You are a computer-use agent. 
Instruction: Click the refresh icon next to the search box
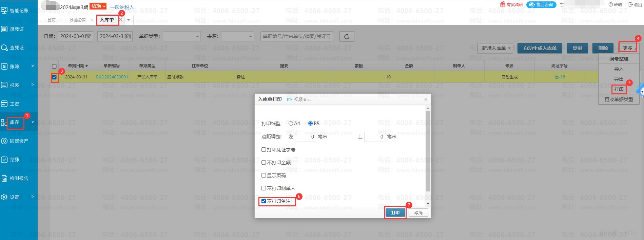(x=347, y=36)
